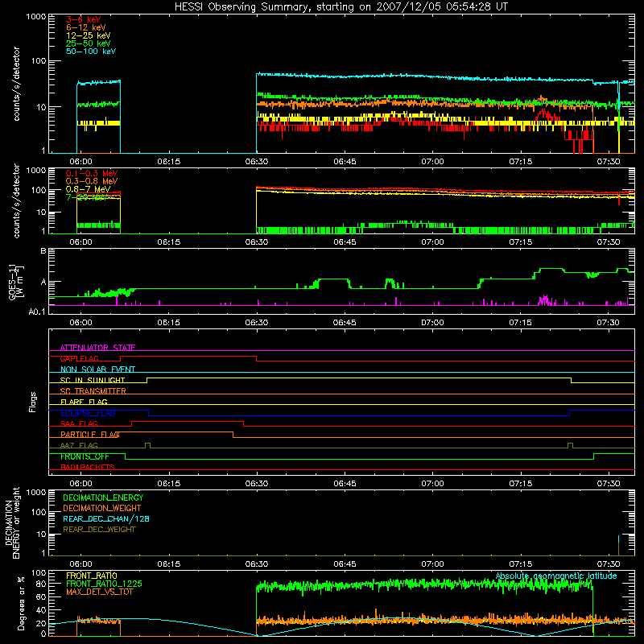Select the ATTENUATOR_STATE flag label

[97, 348]
